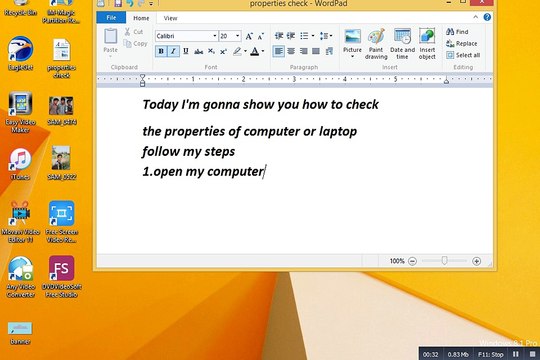
Task: Select DVDVideoSoft Free Studio icon
Action: 61,277
